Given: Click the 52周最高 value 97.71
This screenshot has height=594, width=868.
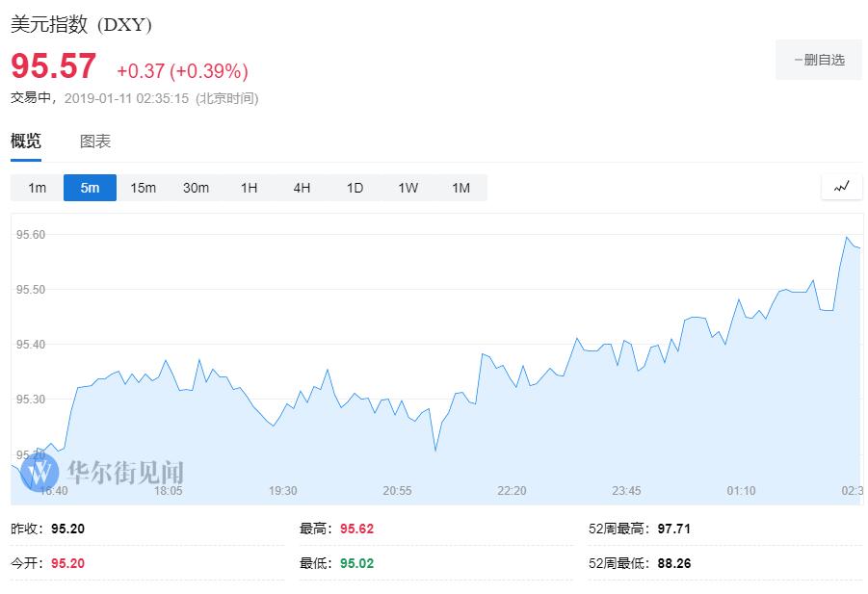Looking at the screenshot, I should [x=673, y=529].
